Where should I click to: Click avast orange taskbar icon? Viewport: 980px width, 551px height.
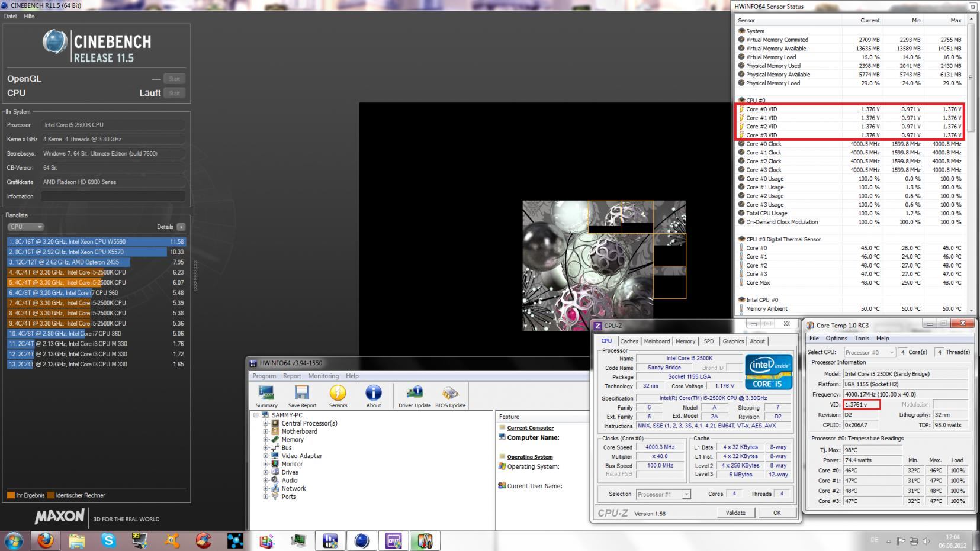tap(172, 540)
